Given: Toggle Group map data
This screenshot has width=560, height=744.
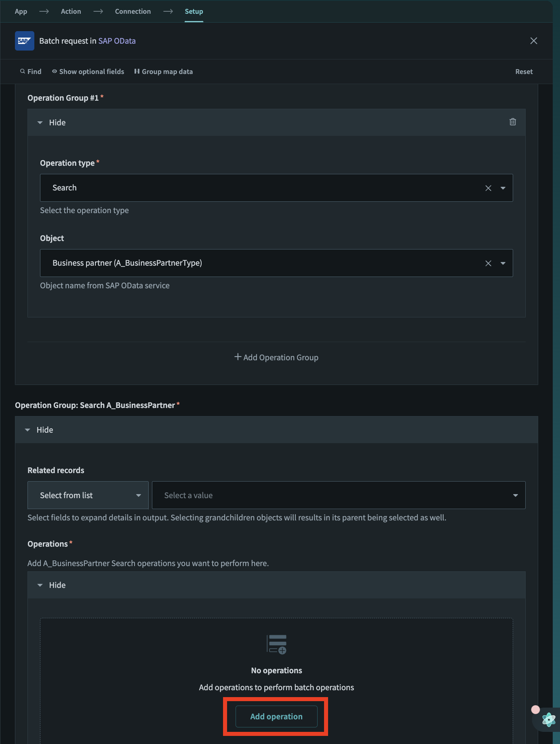Looking at the screenshot, I should pyautogui.click(x=164, y=72).
